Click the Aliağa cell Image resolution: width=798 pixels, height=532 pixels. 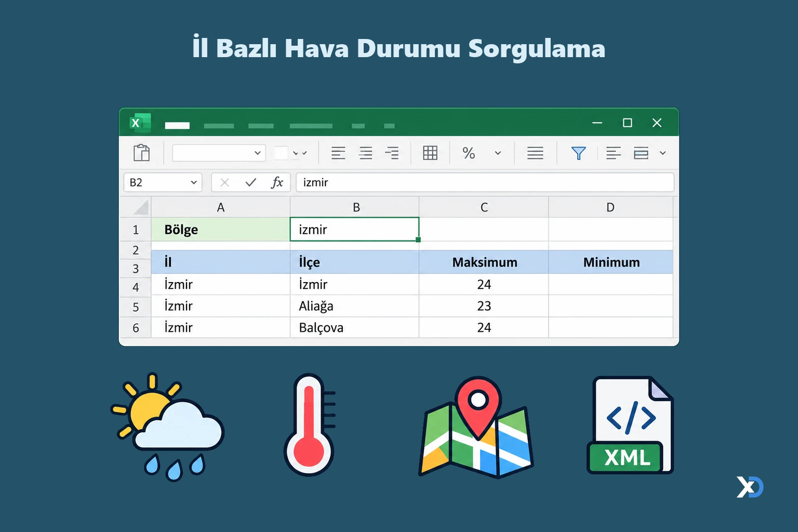click(354, 306)
